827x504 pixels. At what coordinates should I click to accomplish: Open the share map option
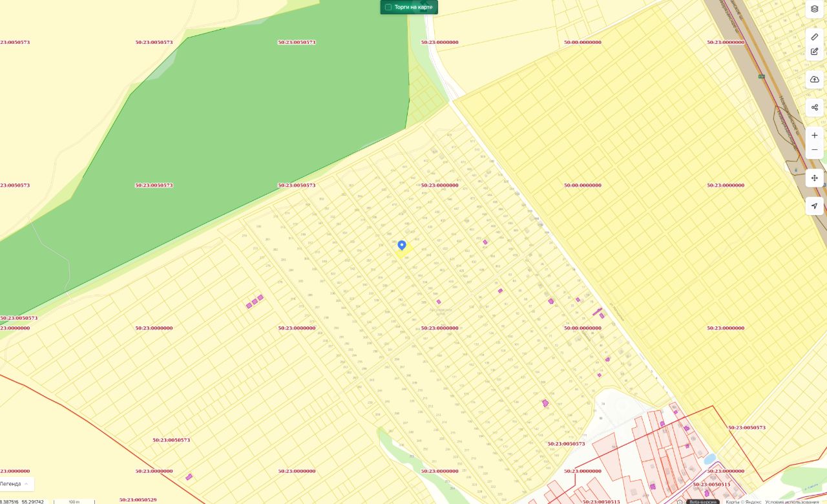(814, 107)
